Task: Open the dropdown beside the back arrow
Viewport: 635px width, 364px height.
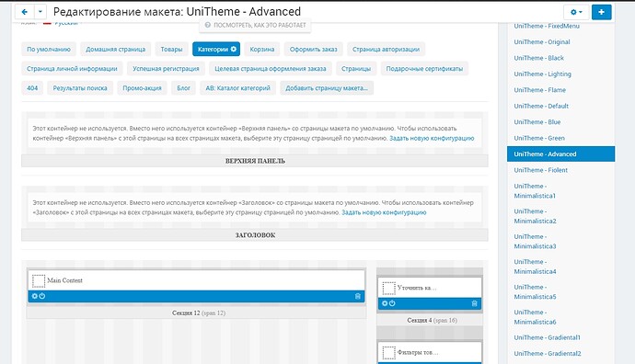Action: pyautogui.click(x=40, y=12)
